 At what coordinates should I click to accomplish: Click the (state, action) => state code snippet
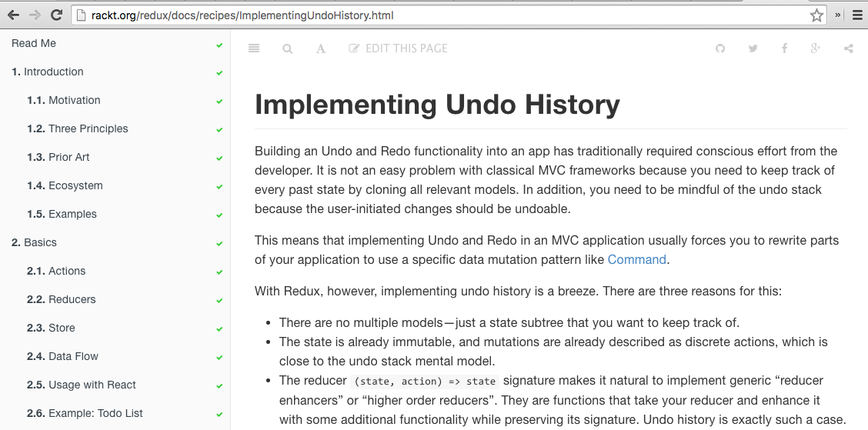(425, 382)
